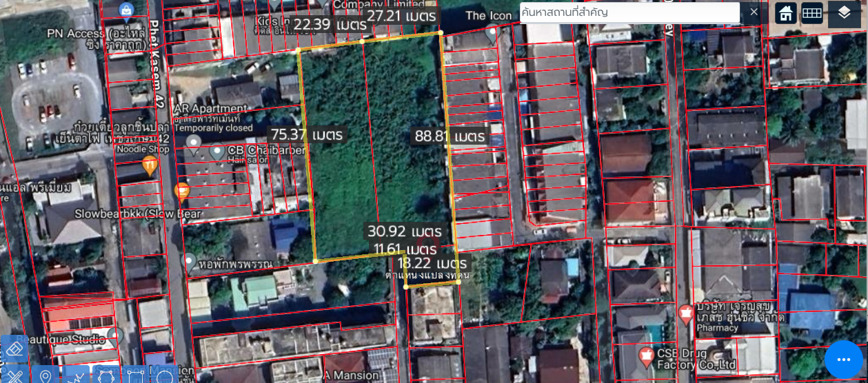The image size is (868, 383).
Task: Clear the place search box
Action: pos(754,12)
